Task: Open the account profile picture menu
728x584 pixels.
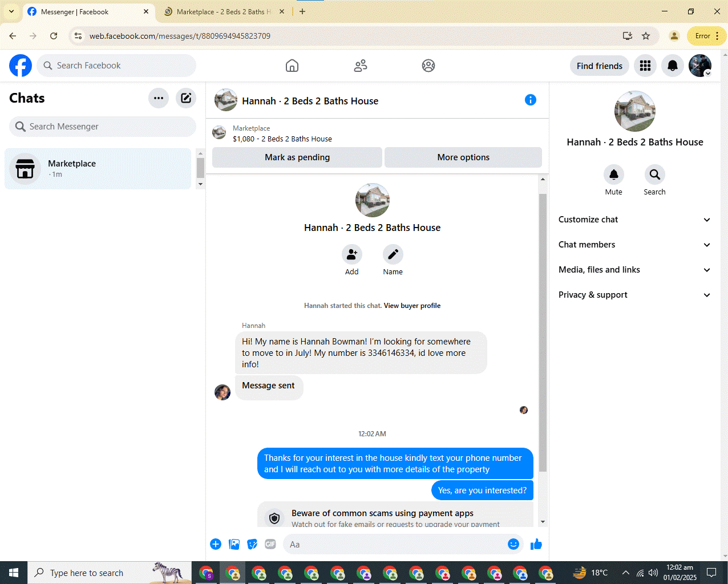Action: [700, 66]
